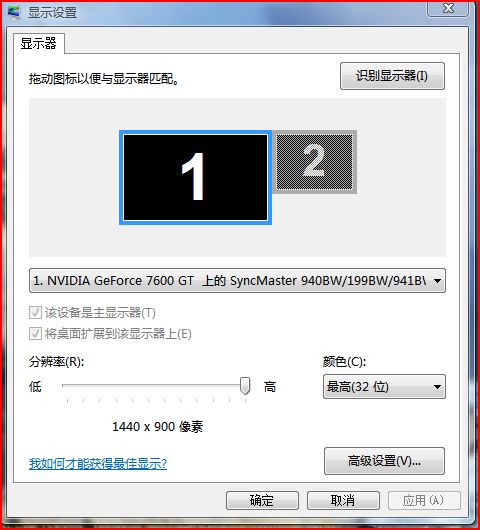The width and height of the screenshot is (480, 530).
Task: Click the 应用(A) apply button
Action: [424, 500]
